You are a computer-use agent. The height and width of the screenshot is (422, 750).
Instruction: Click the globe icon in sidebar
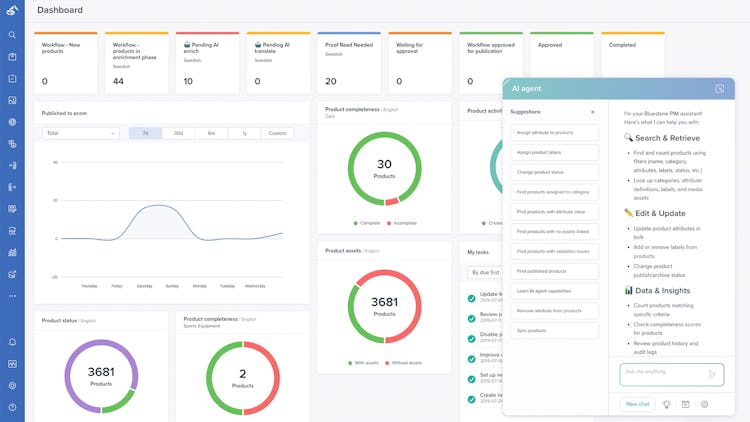(x=12, y=122)
